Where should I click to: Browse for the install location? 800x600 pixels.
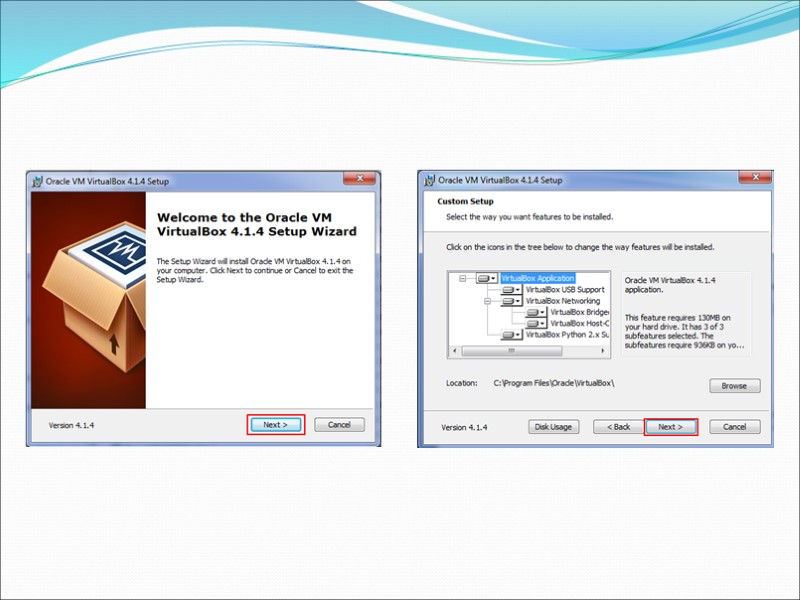(735, 386)
